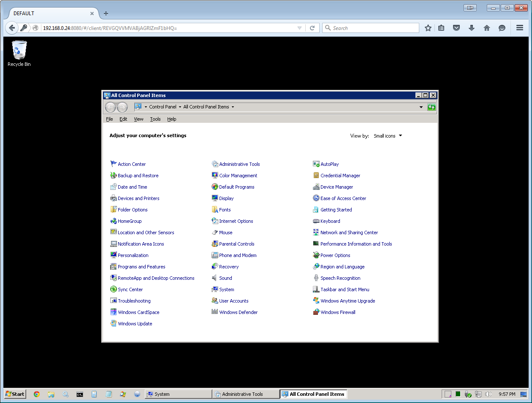Viewport: 532px width, 403px height.
Task: Click the Date and Time clock icon
Action: coord(113,187)
